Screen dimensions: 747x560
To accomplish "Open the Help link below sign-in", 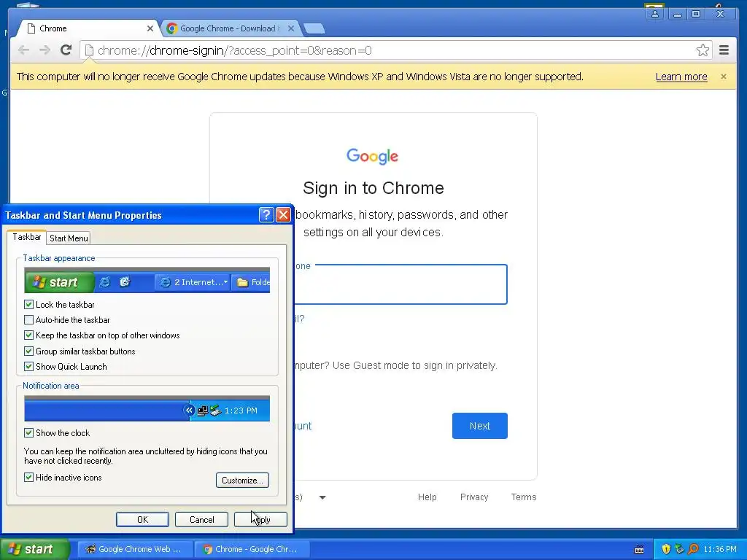I will click(x=427, y=497).
